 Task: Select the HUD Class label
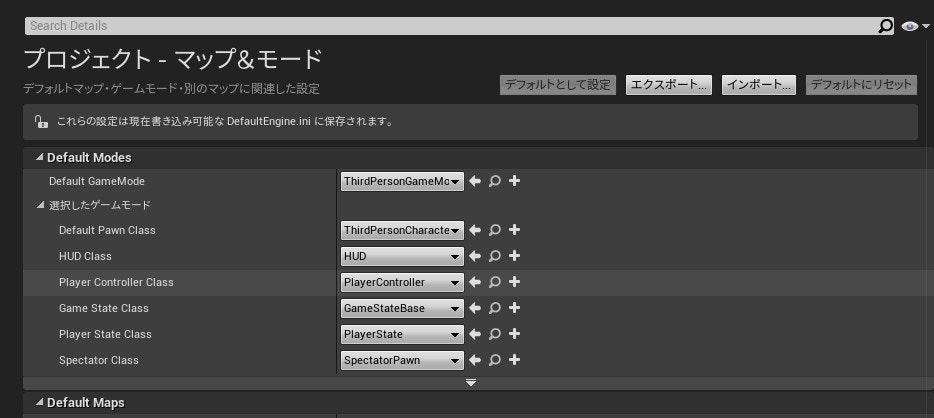(85, 256)
